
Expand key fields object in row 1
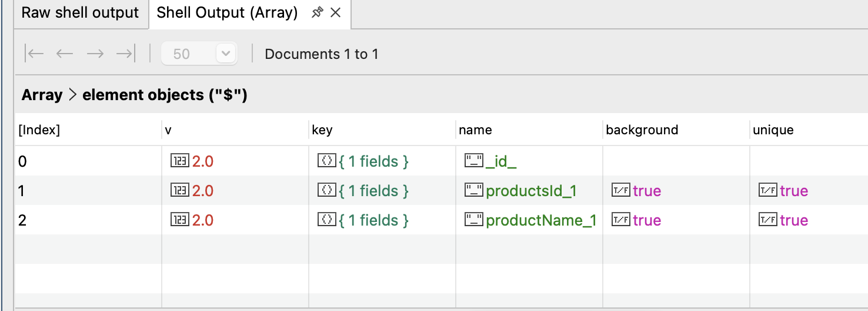point(373,191)
